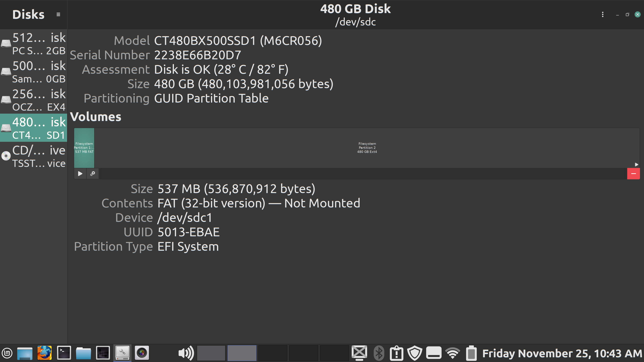Open the Disks application hamburger menu
This screenshot has width=644, height=362.
pos(58,14)
